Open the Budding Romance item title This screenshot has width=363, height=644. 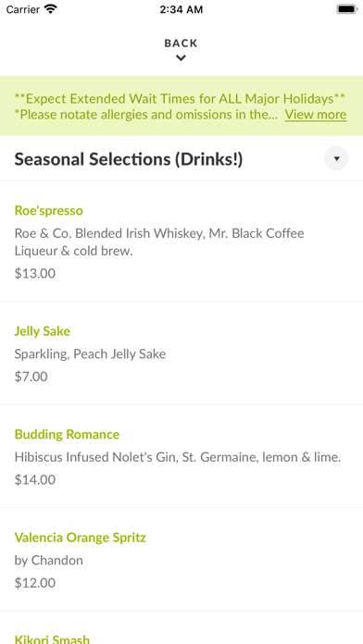pyautogui.click(x=67, y=434)
